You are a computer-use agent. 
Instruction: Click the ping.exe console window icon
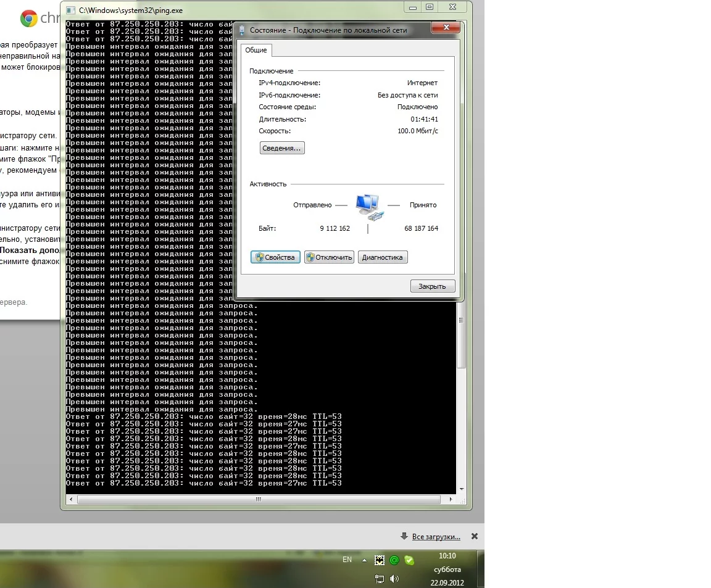coord(70,10)
